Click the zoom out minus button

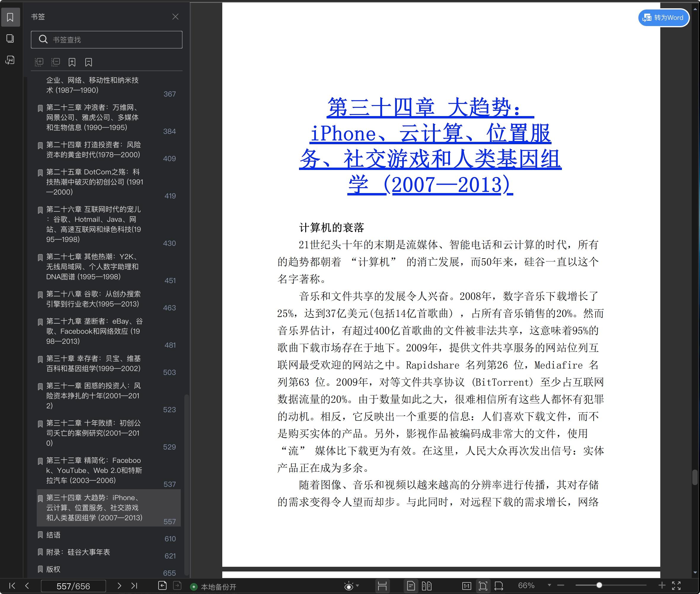coord(561,586)
